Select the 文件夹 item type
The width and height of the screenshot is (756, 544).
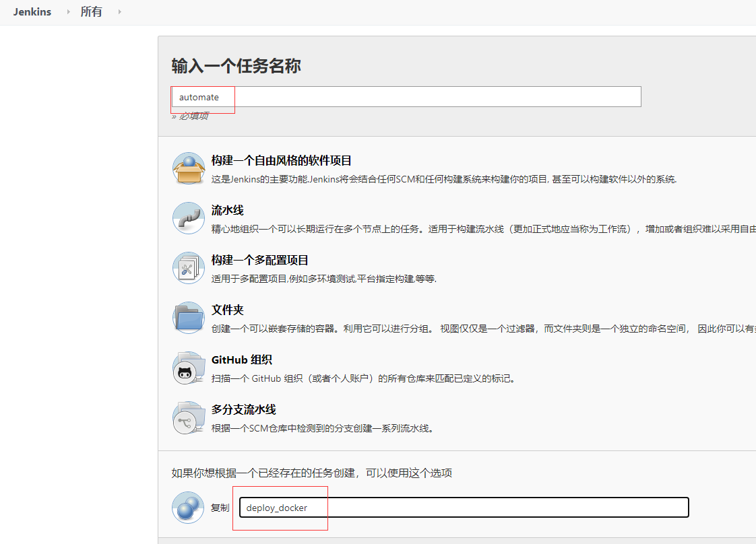(228, 310)
